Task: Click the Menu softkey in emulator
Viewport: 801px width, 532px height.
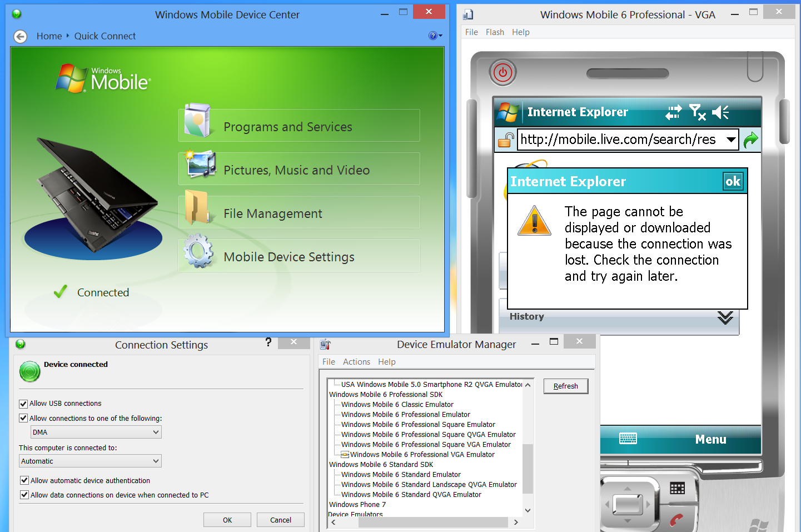Action: tap(710, 439)
